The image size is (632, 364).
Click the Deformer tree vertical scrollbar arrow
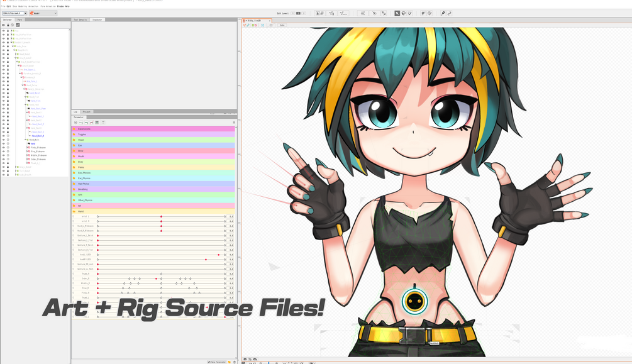pyautogui.click(x=69, y=30)
